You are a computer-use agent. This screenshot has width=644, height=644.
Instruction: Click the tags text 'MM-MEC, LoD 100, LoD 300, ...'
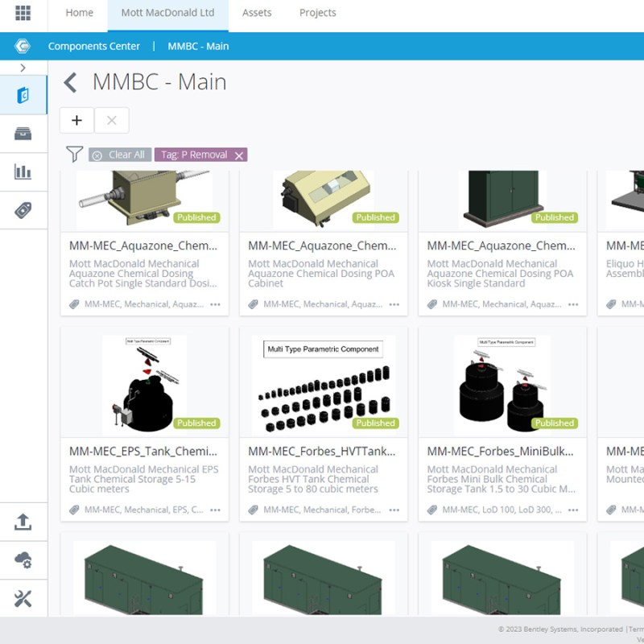pyautogui.click(x=502, y=510)
